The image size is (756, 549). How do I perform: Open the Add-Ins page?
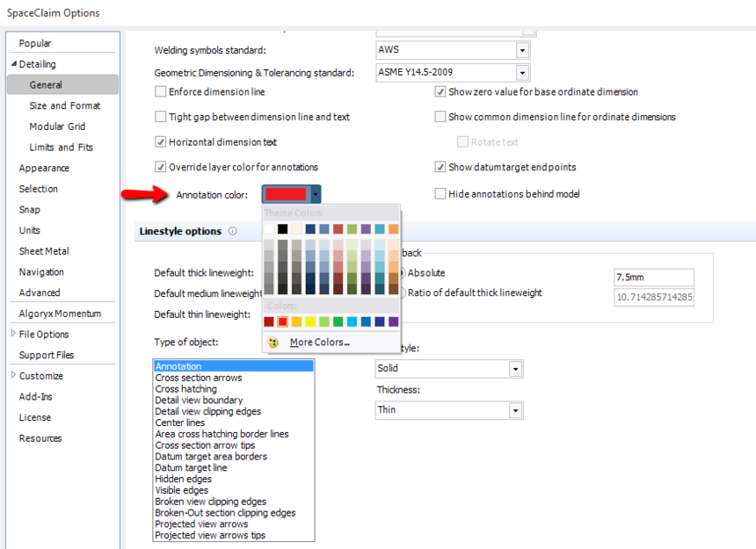(x=35, y=396)
